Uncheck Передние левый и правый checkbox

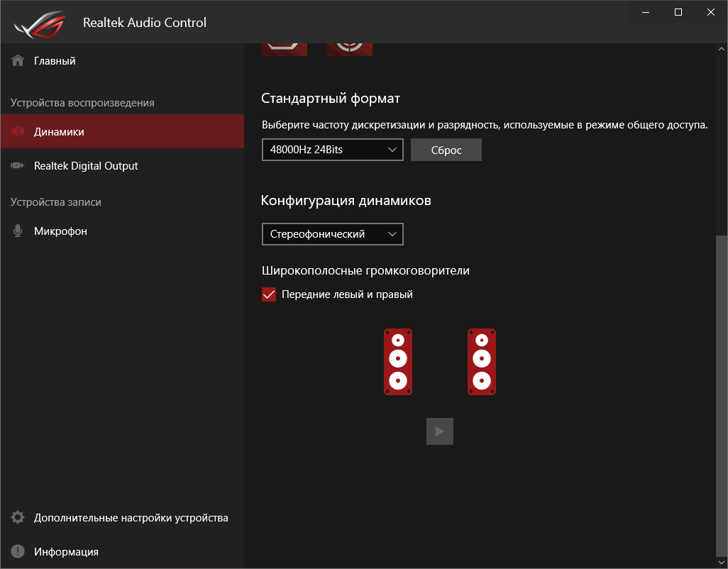(x=269, y=294)
